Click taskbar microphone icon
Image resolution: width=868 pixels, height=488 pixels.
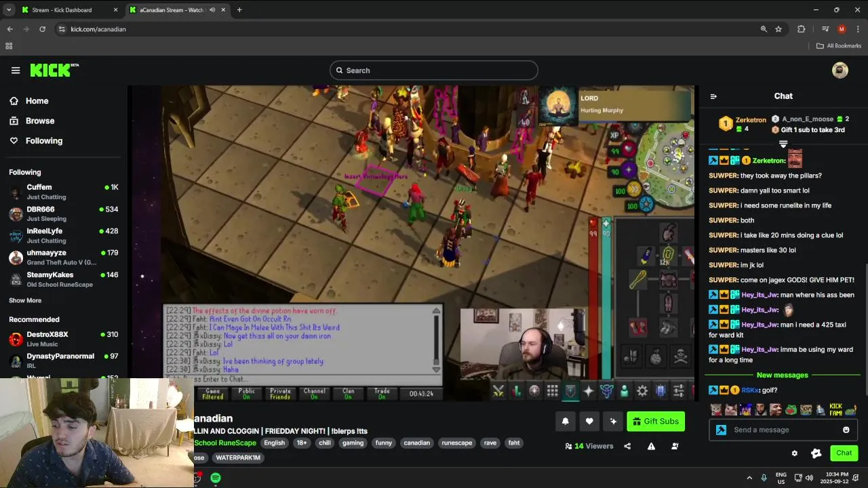[764, 478]
